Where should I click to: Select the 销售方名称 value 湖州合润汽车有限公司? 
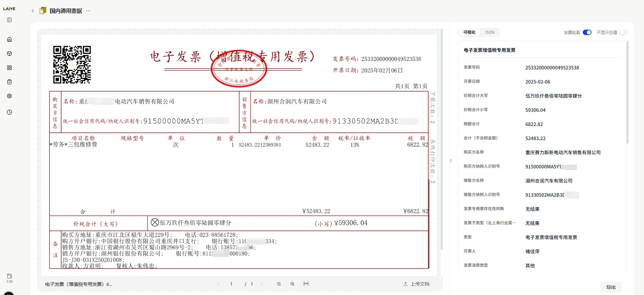[x=549, y=181]
